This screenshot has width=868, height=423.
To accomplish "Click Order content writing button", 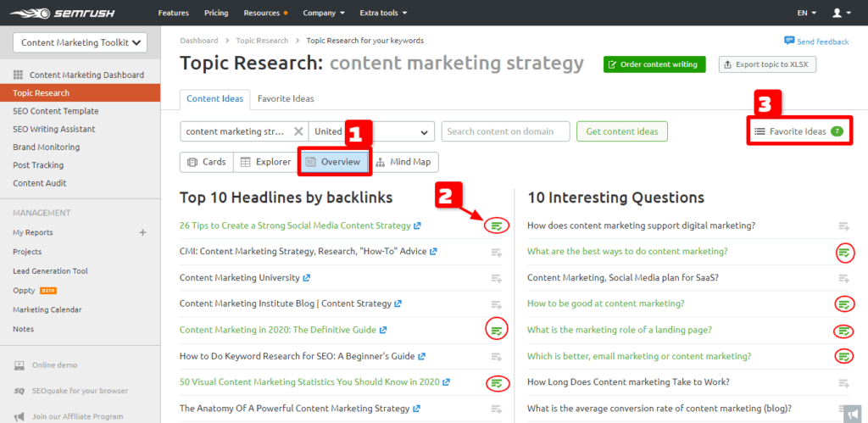I will tap(654, 64).
